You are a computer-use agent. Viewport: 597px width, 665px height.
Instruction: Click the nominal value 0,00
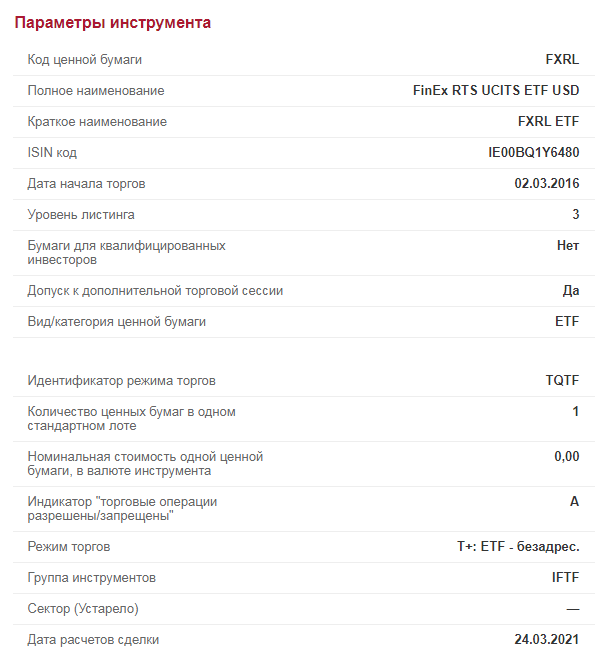point(566,456)
